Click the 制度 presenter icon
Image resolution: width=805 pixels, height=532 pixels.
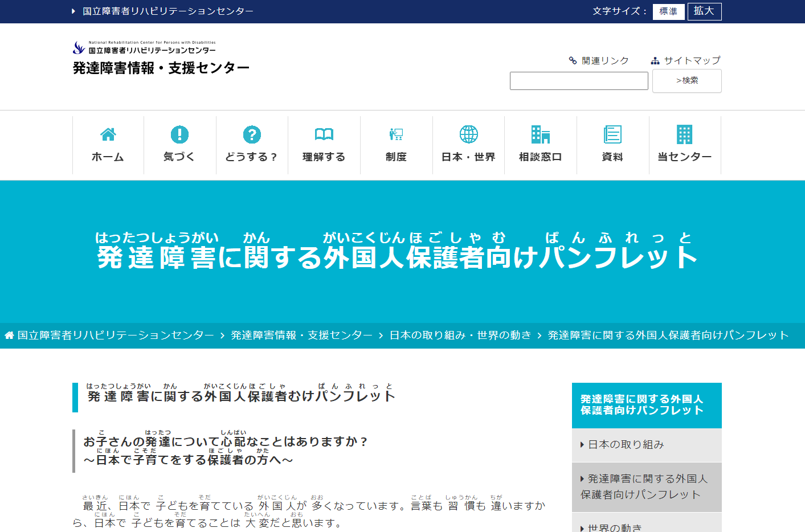[x=396, y=134]
